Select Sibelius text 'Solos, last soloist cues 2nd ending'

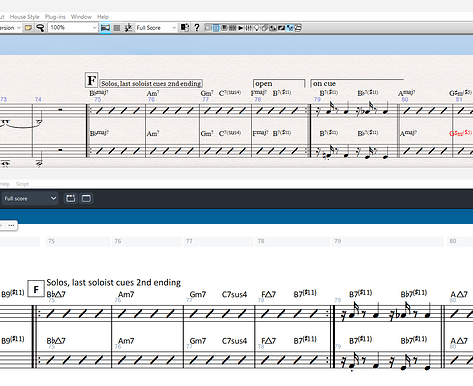click(x=151, y=83)
